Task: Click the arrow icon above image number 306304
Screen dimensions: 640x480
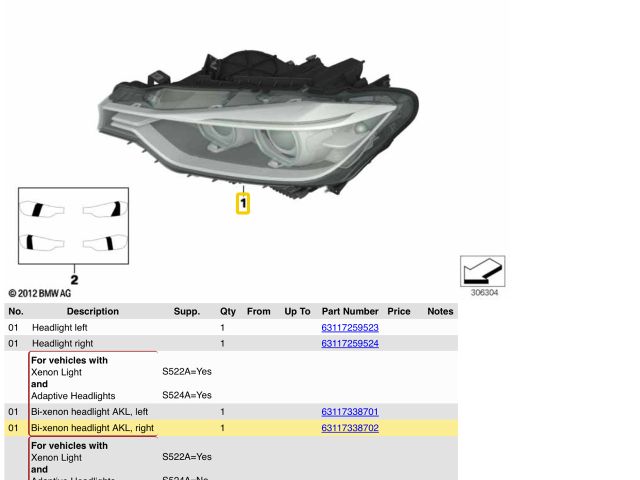Action: [482, 271]
